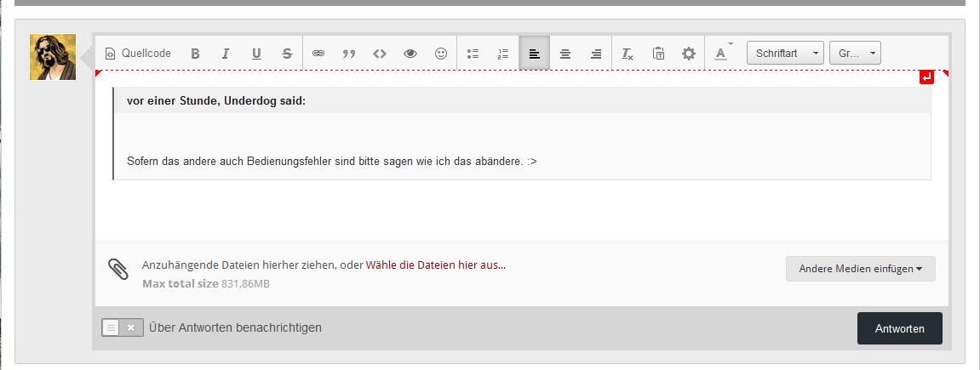Image resolution: width=980 pixels, height=370 pixels.
Task: Open the Schriftart font dropdown
Action: pos(785,54)
